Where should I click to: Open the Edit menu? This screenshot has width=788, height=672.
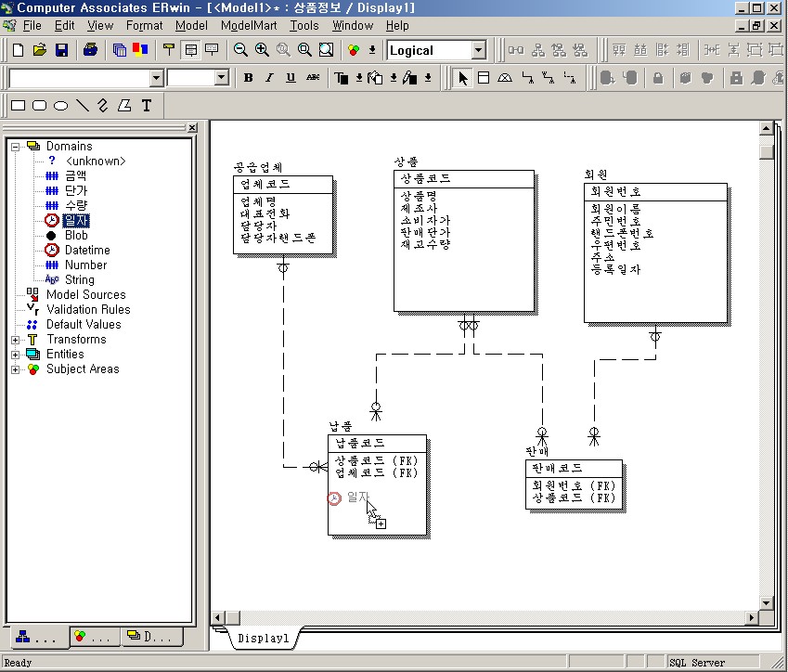coord(64,26)
